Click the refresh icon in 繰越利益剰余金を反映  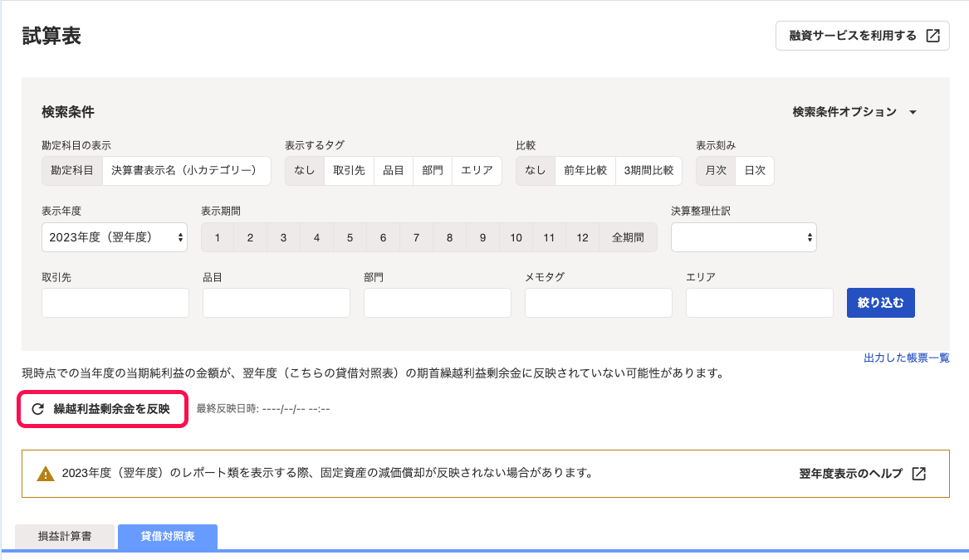[37, 409]
